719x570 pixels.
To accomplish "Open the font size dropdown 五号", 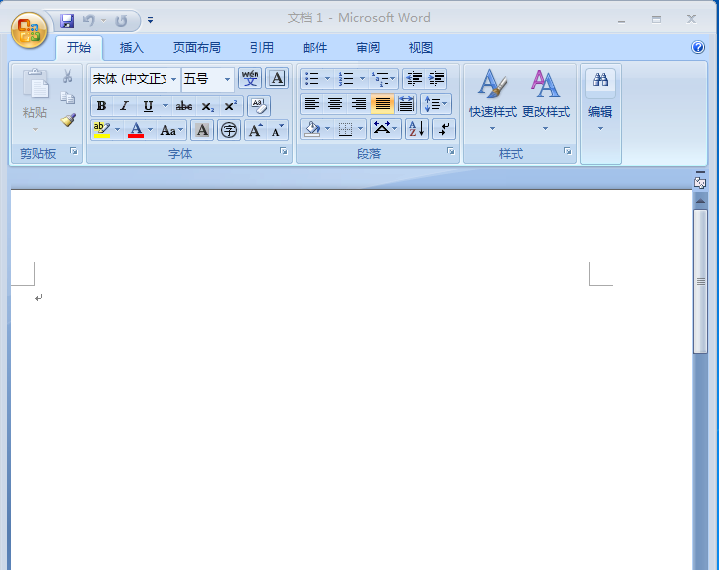I will coord(227,79).
